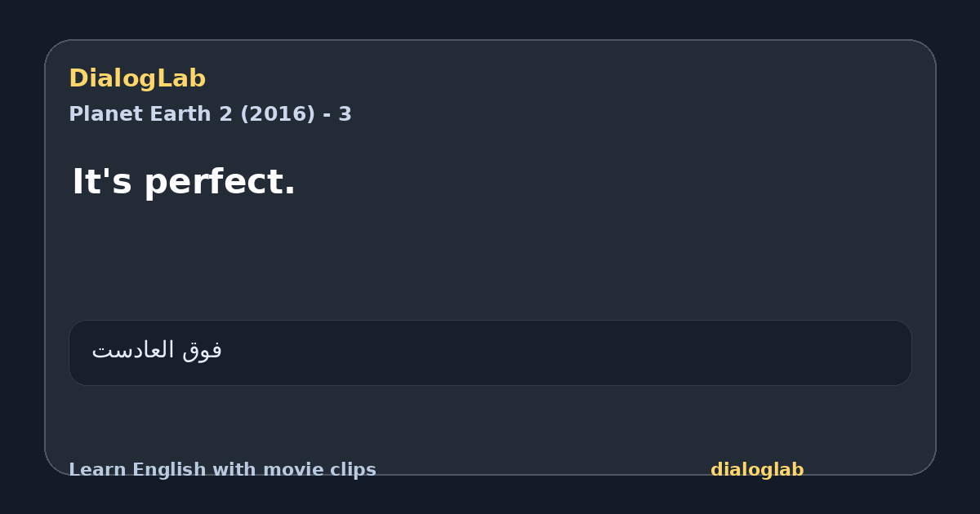Select the subtitle line "It's perfect."
Viewport: 980px width, 514px height.
pos(184,181)
